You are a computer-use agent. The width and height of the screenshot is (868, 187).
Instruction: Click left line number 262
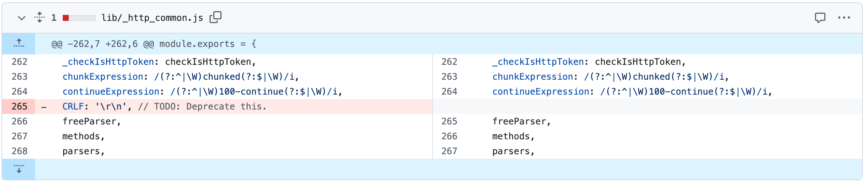tap(19, 62)
